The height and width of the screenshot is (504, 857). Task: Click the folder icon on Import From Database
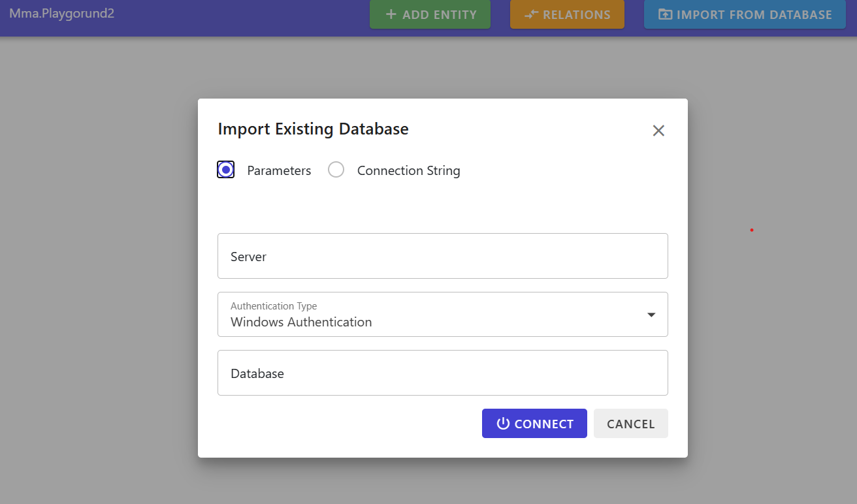pyautogui.click(x=665, y=14)
